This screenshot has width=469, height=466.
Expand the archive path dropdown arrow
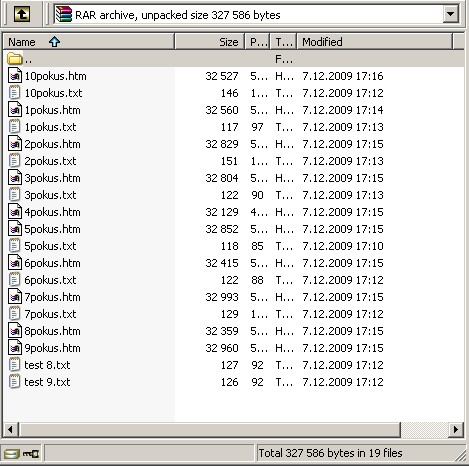[450, 14]
